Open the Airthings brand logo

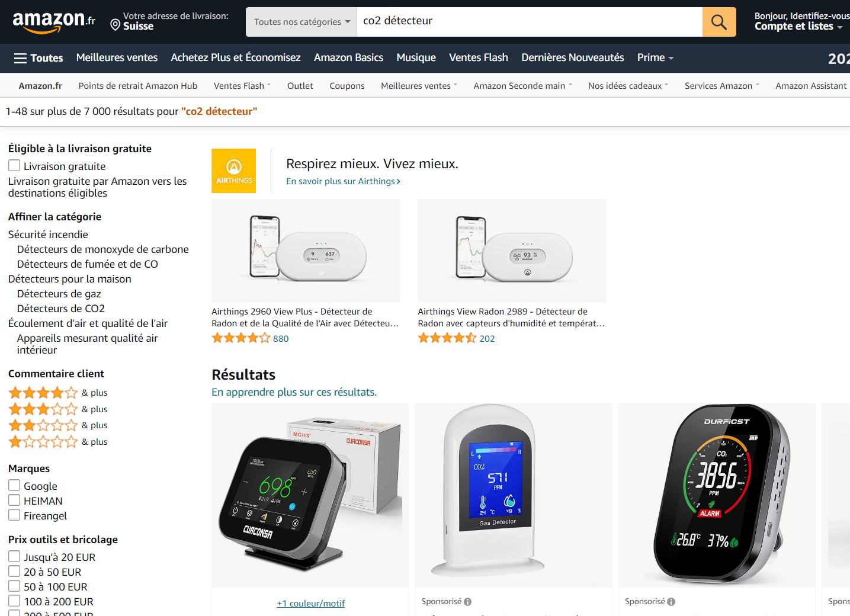234,171
